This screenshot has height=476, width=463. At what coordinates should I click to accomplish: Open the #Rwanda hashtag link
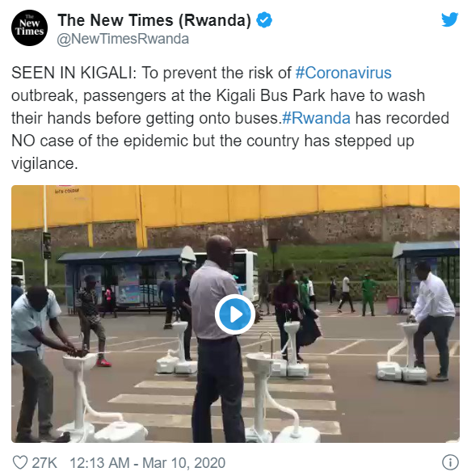pos(316,118)
